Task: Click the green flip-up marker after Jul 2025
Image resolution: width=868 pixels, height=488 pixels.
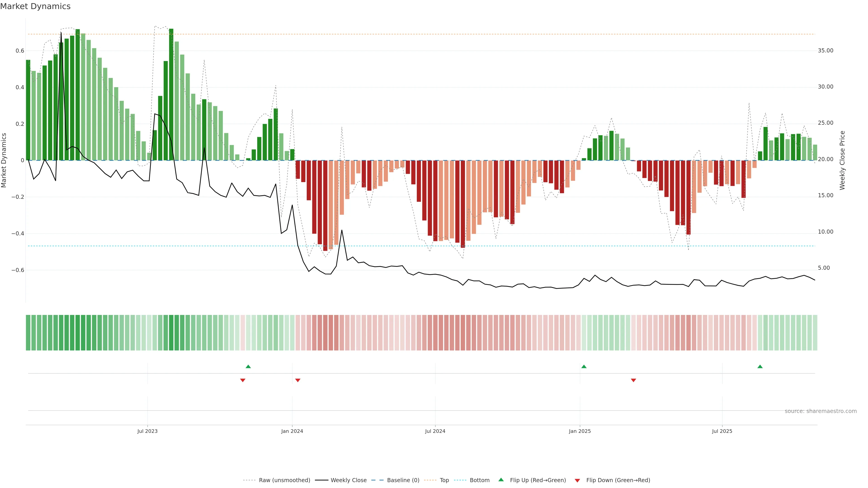Action: pos(760,366)
